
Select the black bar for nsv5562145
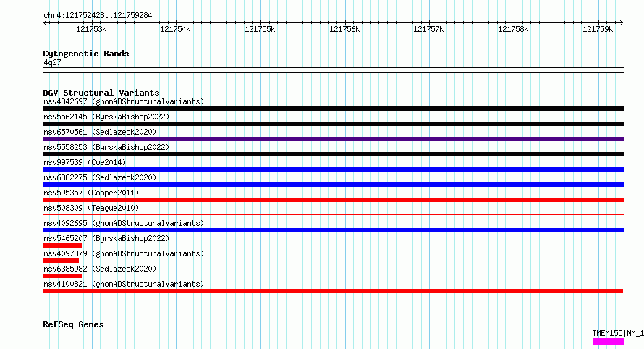click(x=333, y=124)
